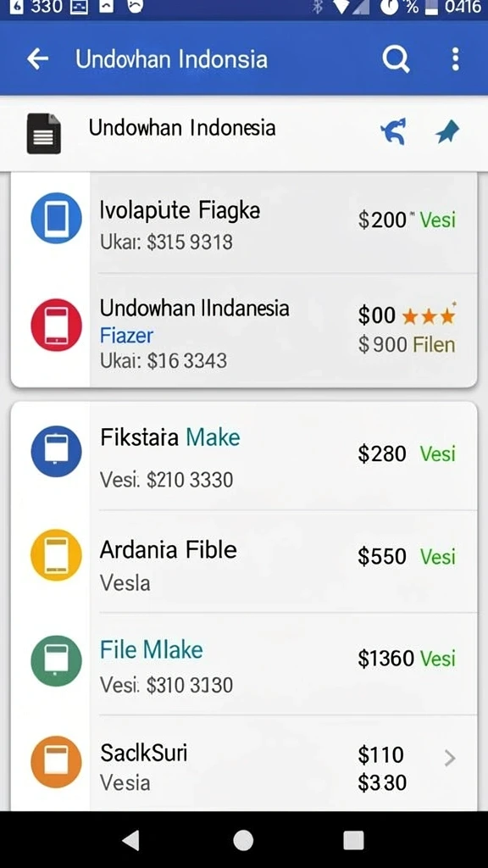This screenshot has height=868, width=488.
Task: Select the yellow icon beside Ardania Fible
Action: click(56, 554)
